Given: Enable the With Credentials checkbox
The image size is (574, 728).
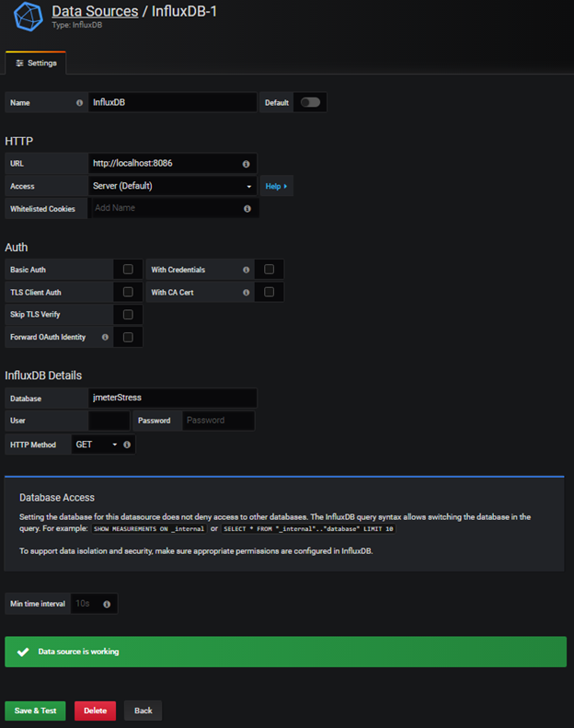Looking at the screenshot, I should (x=270, y=270).
